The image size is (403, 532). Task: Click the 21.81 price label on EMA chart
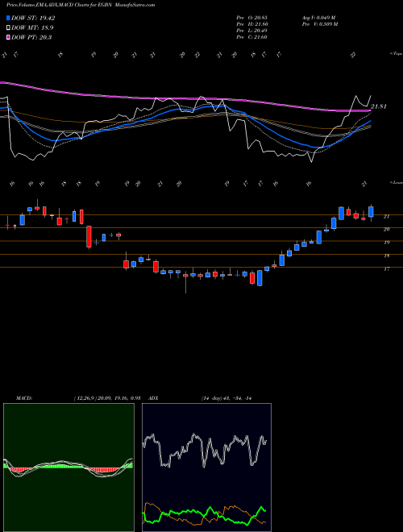(379, 106)
